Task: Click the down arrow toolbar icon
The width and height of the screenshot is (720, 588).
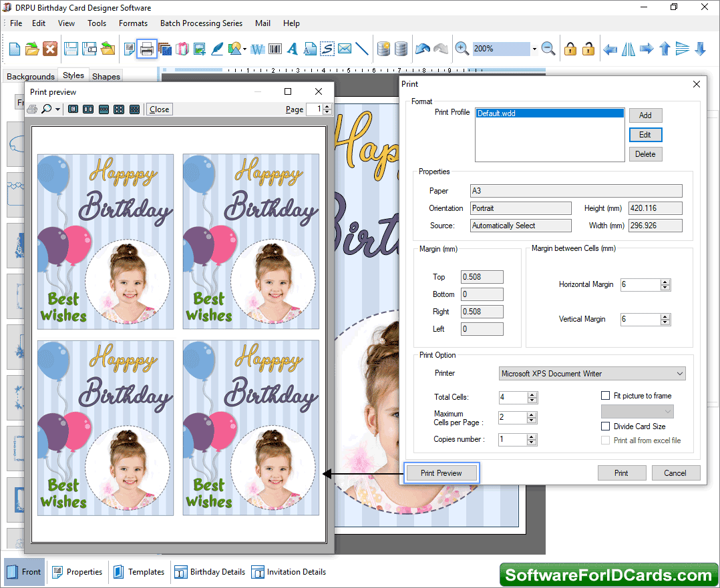Action: 701,49
